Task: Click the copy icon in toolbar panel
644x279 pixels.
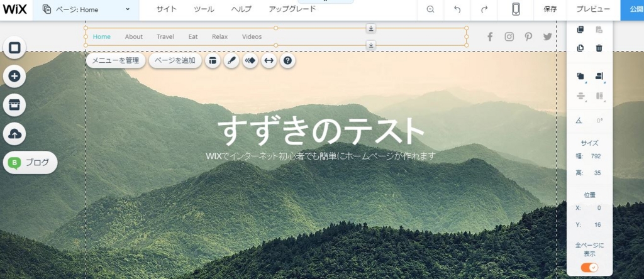Action: [580, 29]
